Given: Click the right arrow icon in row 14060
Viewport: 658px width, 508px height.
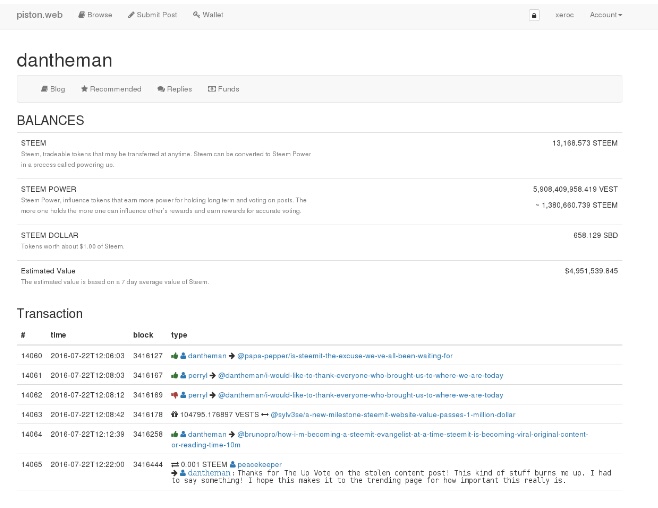Looking at the screenshot, I should tap(232, 356).
